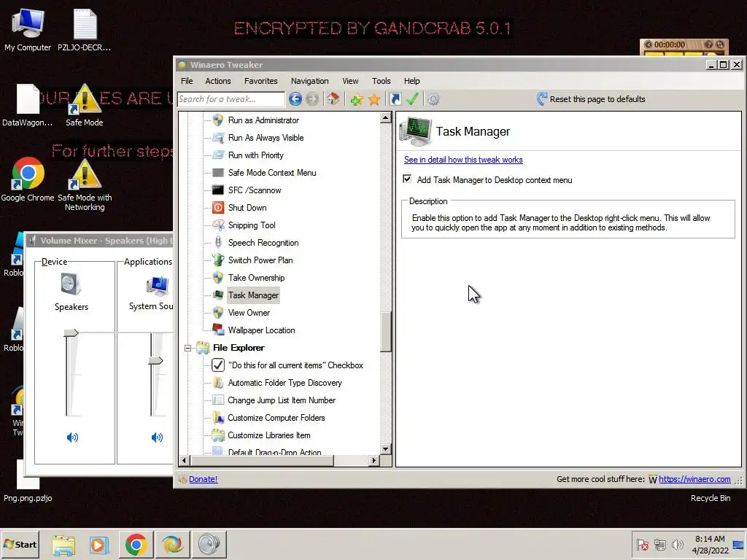Select SFC /Scannow tweak
The height and width of the screenshot is (560, 747).
255,190
